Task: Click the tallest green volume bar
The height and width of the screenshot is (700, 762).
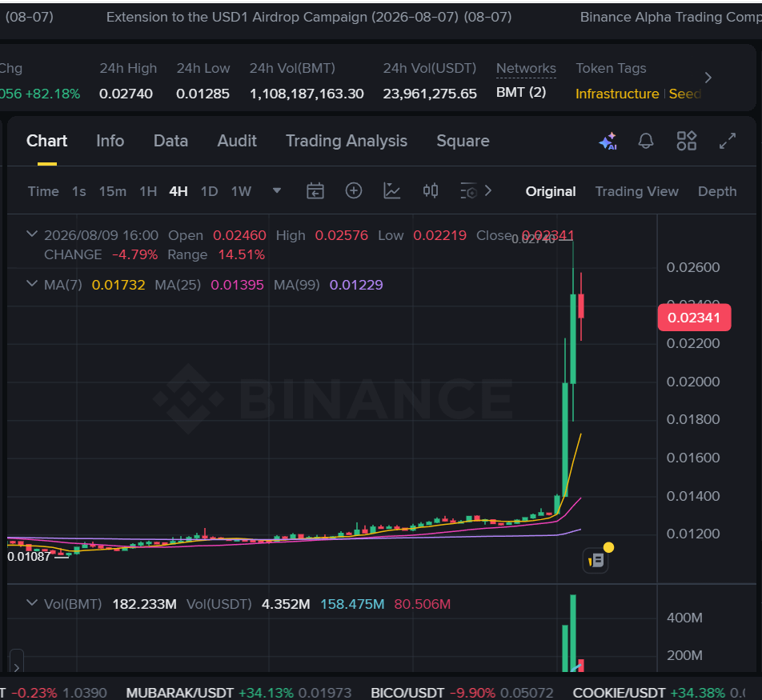Action: point(573,633)
